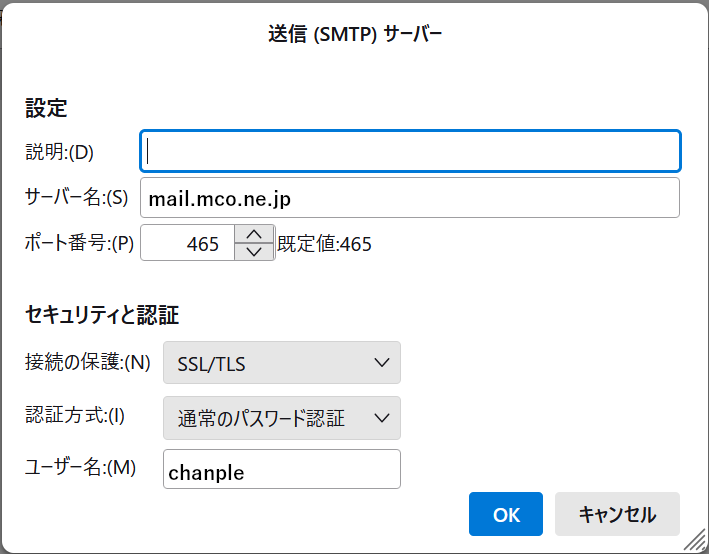Dismiss the dialog with キャンセル button
709x554 pixels.
coord(617,514)
